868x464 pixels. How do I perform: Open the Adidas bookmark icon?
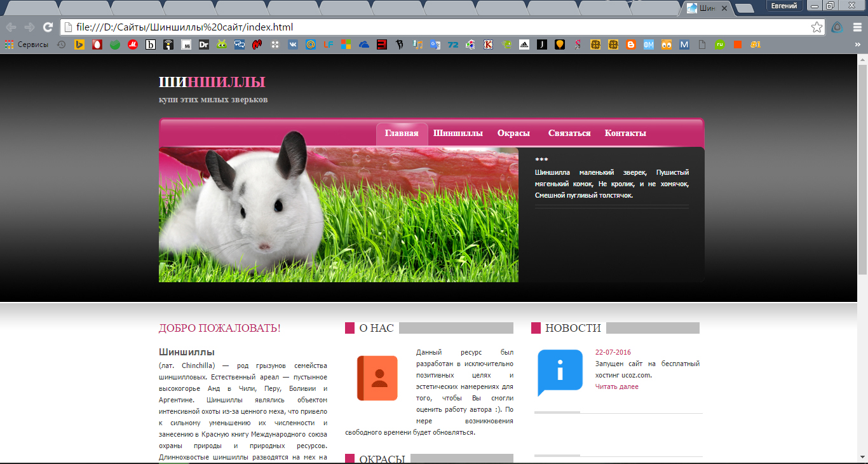pyautogui.click(x=524, y=44)
